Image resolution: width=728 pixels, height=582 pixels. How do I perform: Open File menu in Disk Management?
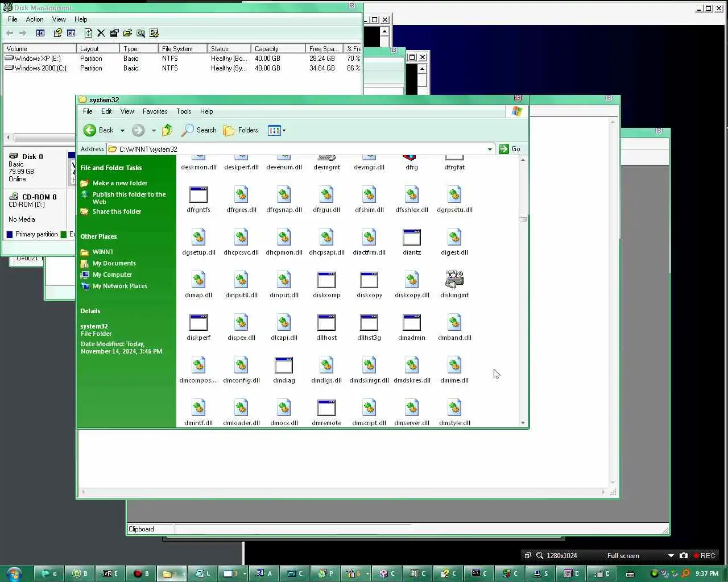tap(13, 19)
